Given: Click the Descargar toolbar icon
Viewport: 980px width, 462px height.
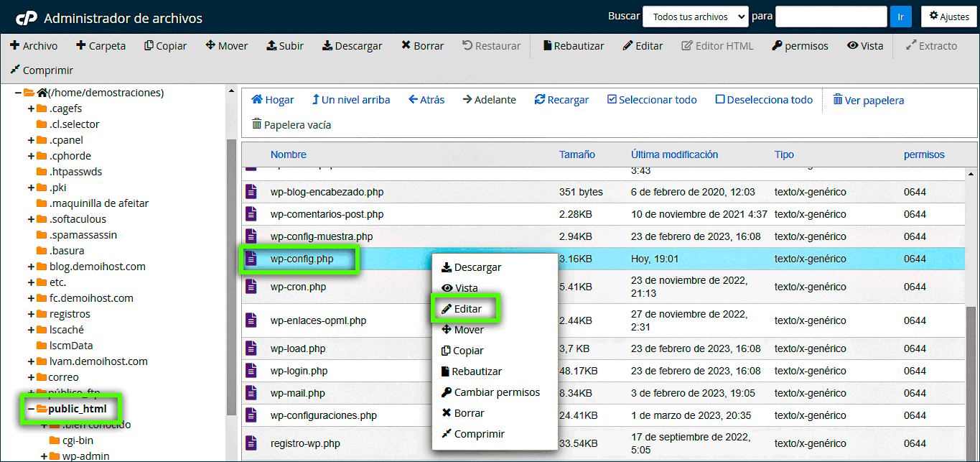Looking at the screenshot, I should pos(352,45).
